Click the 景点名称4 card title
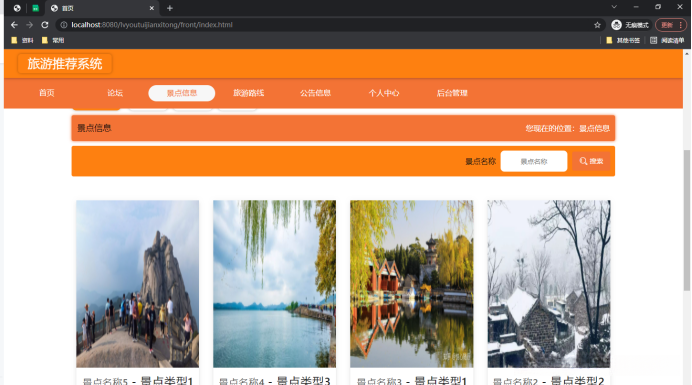The image size is (692, 385). pyautogui.click(x=275, y=381)
